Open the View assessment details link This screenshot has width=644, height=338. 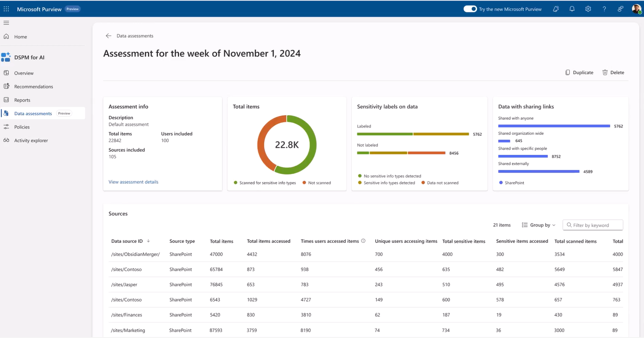click(134, 182)
